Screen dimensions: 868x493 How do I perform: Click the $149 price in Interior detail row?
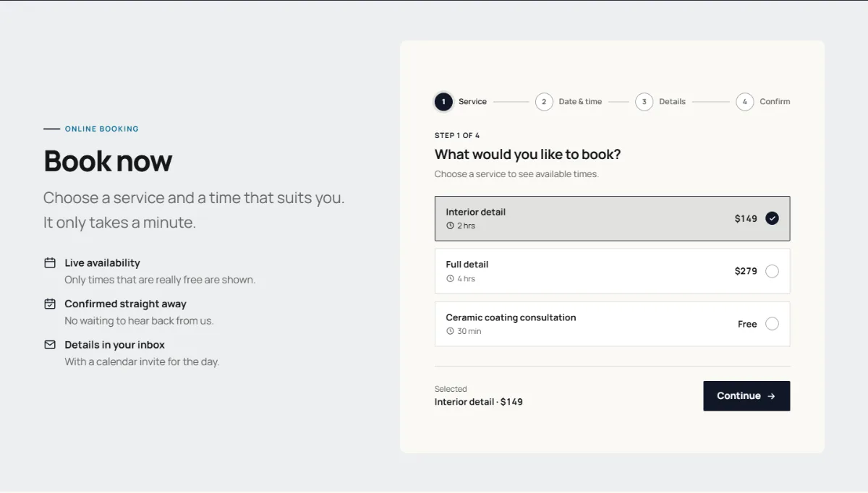[746, 218]
